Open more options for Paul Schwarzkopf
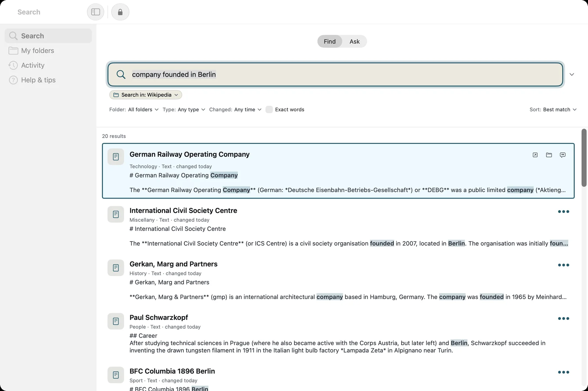This screenshot has height=391, width=588. point(563,319)
